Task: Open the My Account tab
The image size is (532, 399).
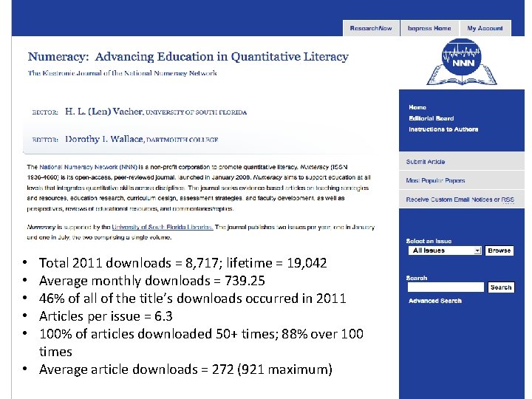Action: [x=485, y=28]
